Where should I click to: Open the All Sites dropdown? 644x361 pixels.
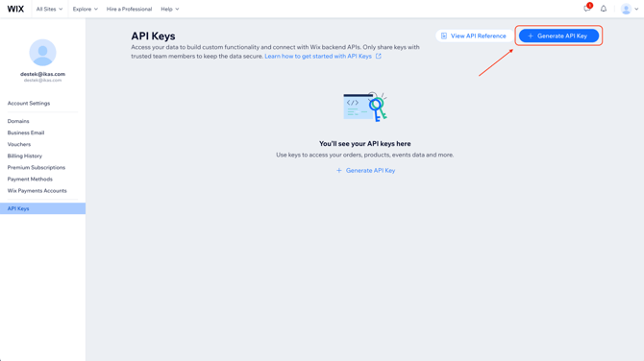[49, 9]
